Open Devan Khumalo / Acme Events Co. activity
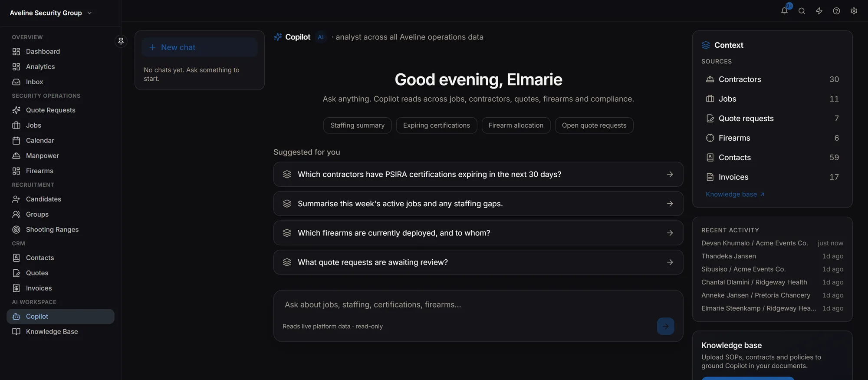 [772, 243]
